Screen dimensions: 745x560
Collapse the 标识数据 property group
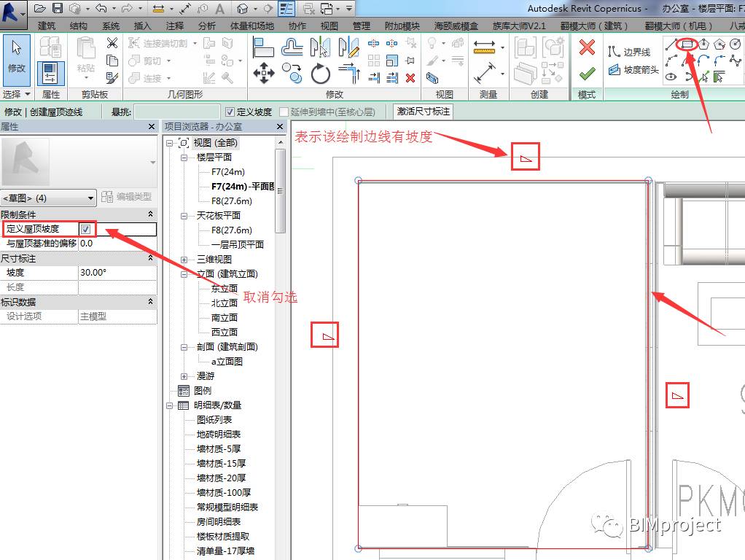(x=151, y=302)
